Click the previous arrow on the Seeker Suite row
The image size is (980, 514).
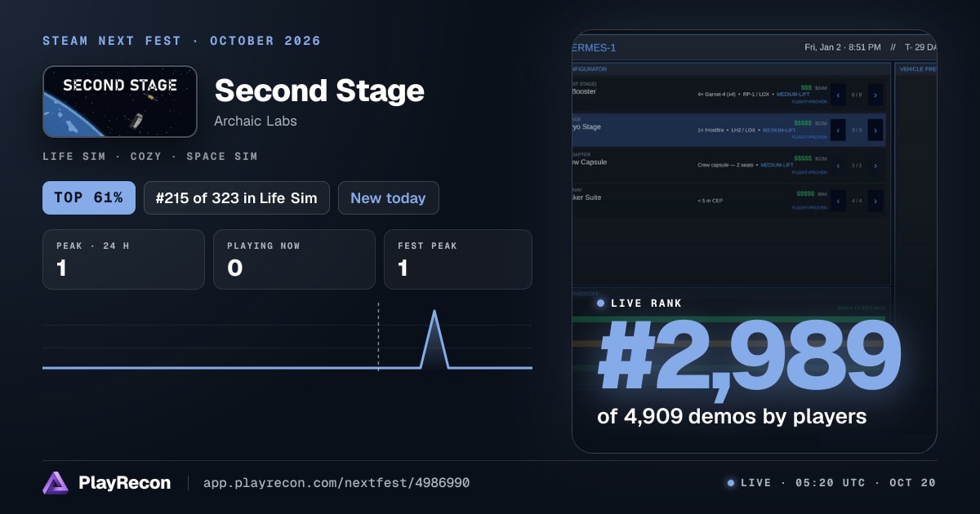pos(838,201)
